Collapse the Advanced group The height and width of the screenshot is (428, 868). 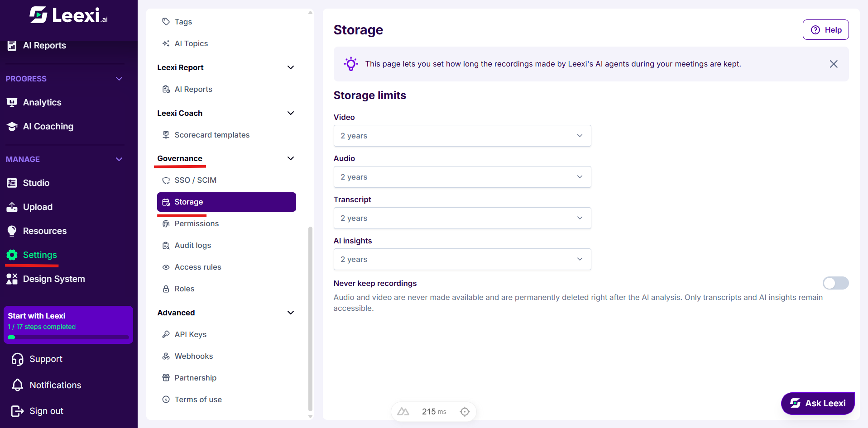(291, 313)
